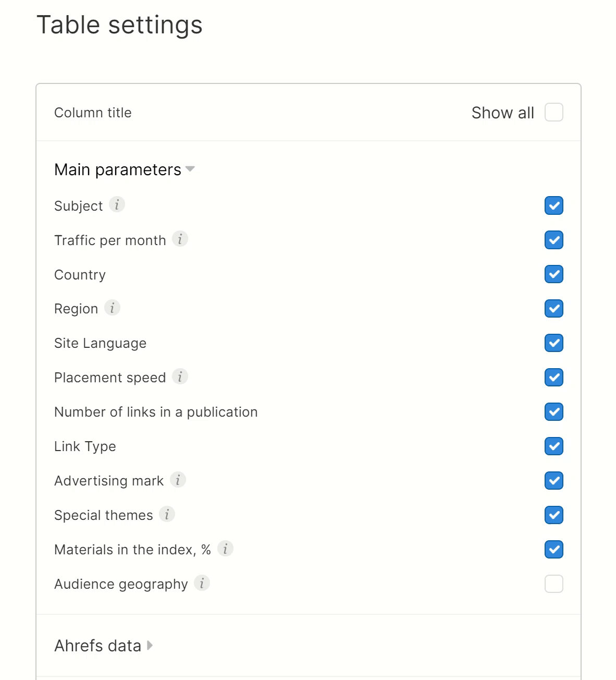Disable the Advertising mark column
The width and height of the screenshot is (616, 680).
[x=554, y=481]
